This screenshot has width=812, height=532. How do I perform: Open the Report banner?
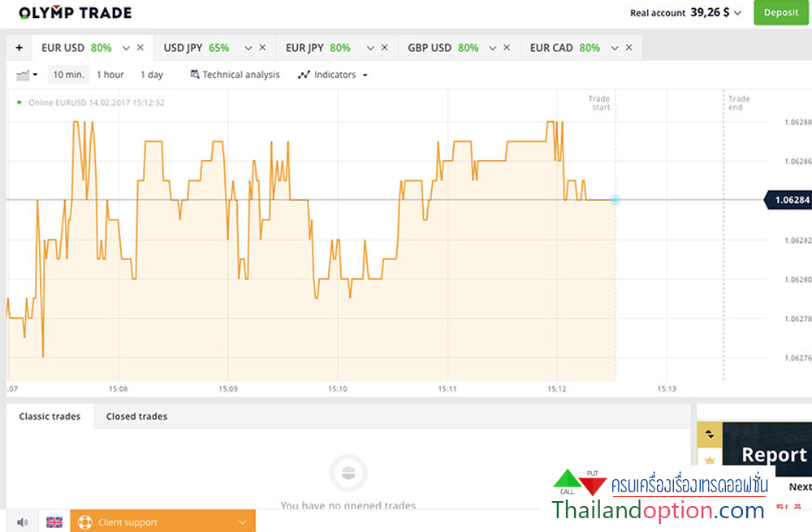pos(767,448)
